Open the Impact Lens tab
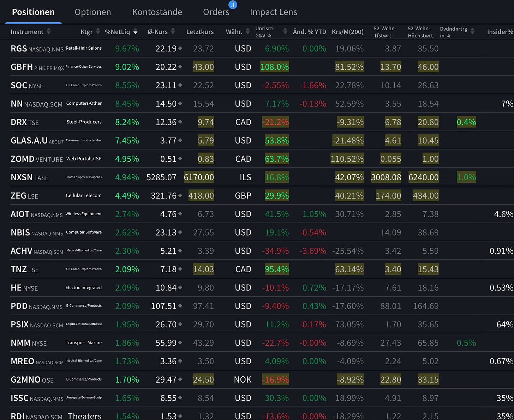Image resolution: width=514 pixels, height=420 pixels. (274, 12)
